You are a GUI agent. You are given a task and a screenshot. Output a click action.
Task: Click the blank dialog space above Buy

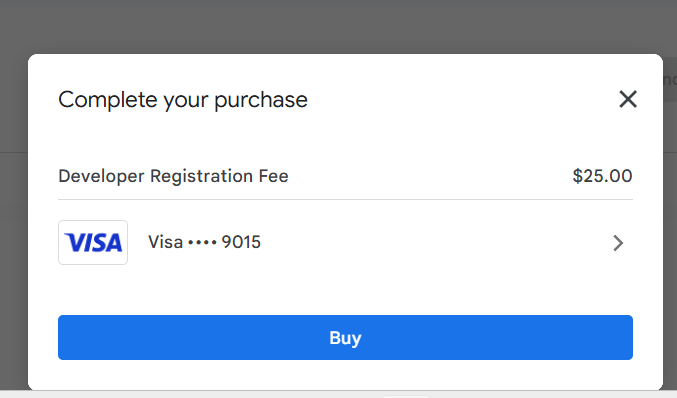point(345,291)
